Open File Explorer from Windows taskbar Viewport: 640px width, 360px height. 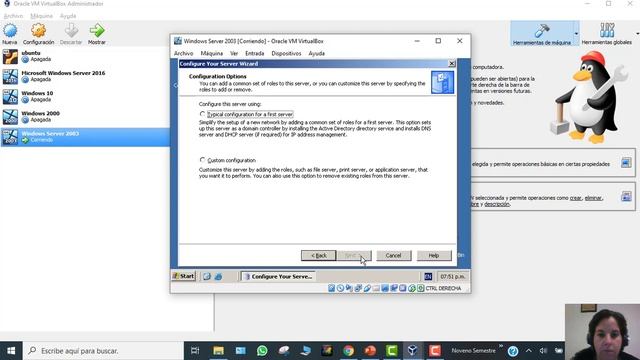219,351
